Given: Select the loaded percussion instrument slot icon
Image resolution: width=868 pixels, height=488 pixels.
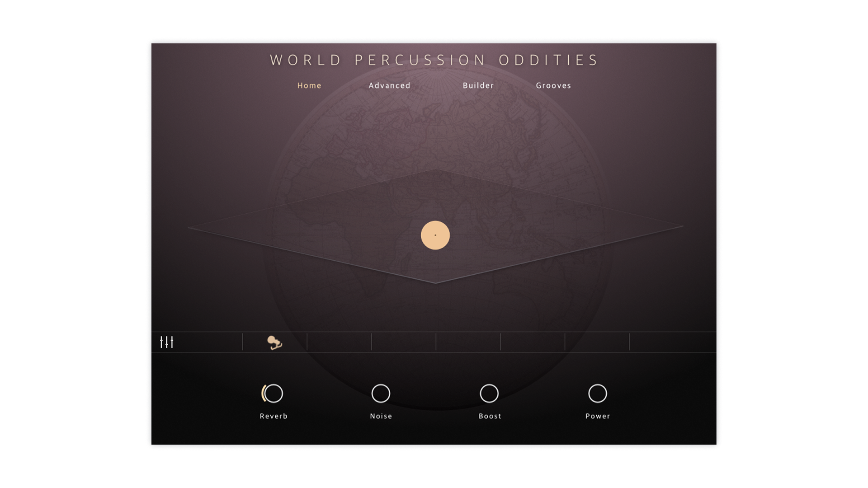Looking at the screenshot, I should [274, 343].
